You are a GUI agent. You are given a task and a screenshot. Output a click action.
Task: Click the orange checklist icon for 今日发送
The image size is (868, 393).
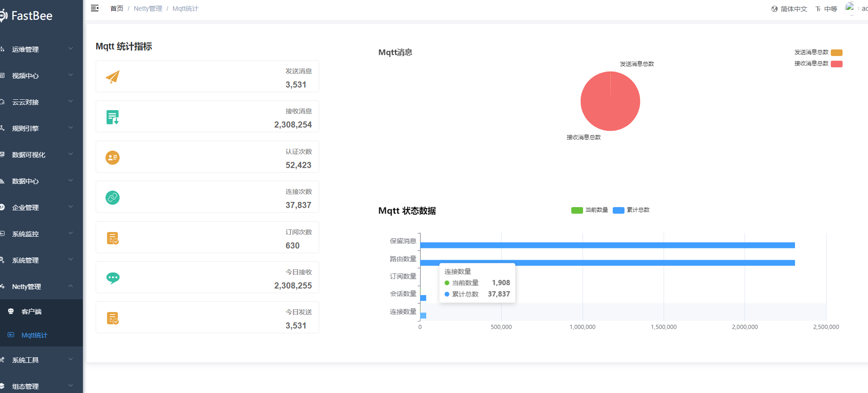(x=113, y=318)
